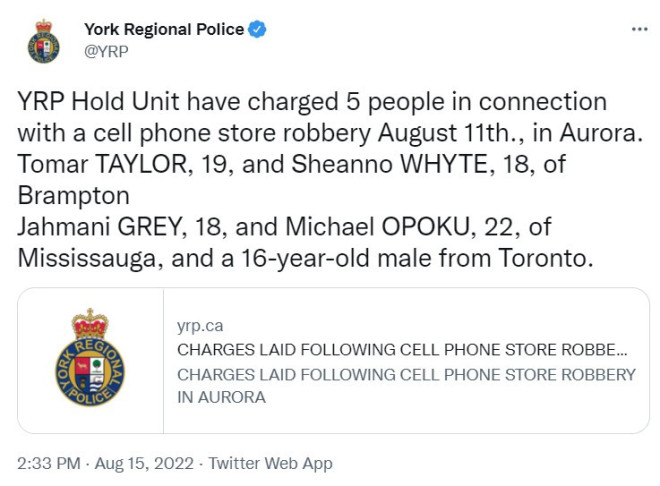Click the Mississauga line of the tweet
The width and height of the screenshot is (660, 486).
[x=305, y=258]
